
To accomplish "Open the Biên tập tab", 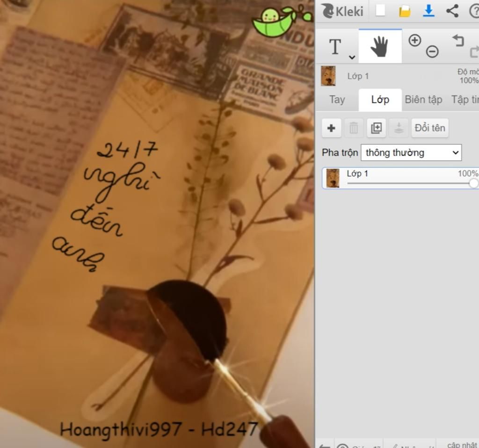I will point(423,100).
